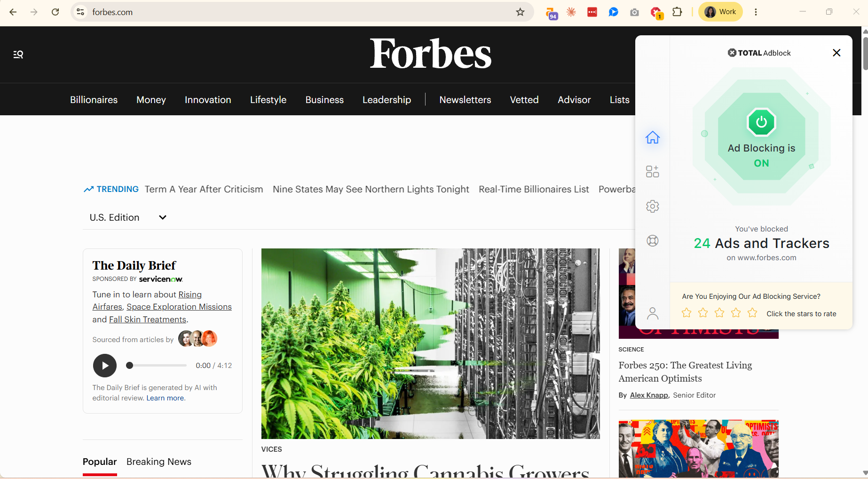
Task: Switch to the Breaking News tab
Action: pyautogui.click(x=159, y=462)
